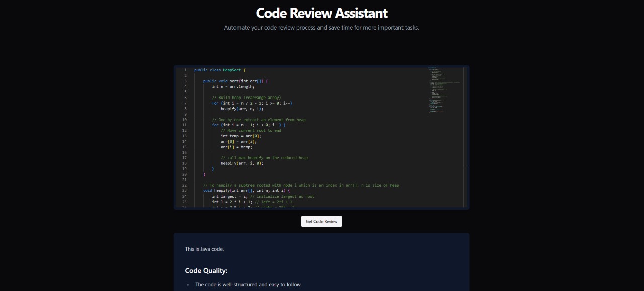Screen dimensions: 644x291
Task: Click line 'public void sort(int arr[]) {'
Action: (x=235, y=81)
